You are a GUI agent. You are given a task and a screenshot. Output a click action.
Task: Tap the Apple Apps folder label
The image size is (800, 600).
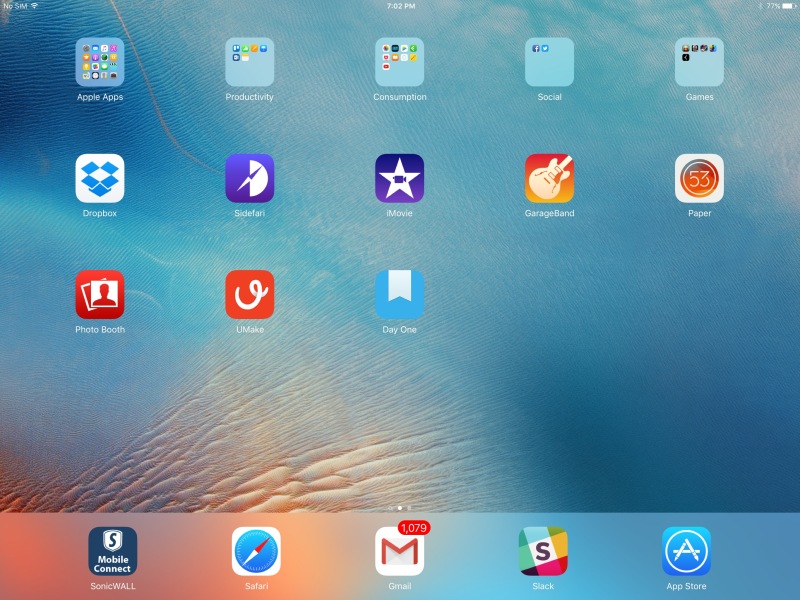pos(99,97)
